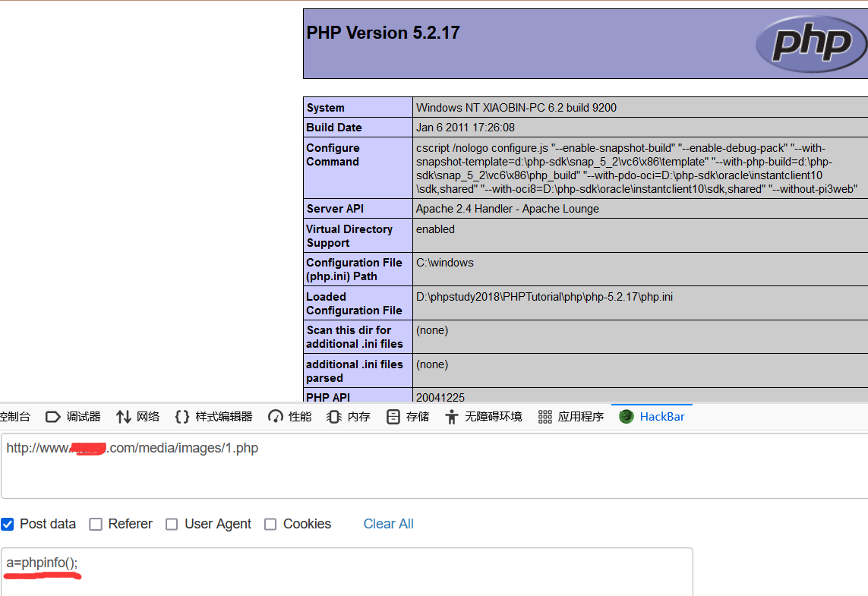This screenshot has width=868, height=596.
Task: Switch to the 网络 tab label
Action: [148, 417]
